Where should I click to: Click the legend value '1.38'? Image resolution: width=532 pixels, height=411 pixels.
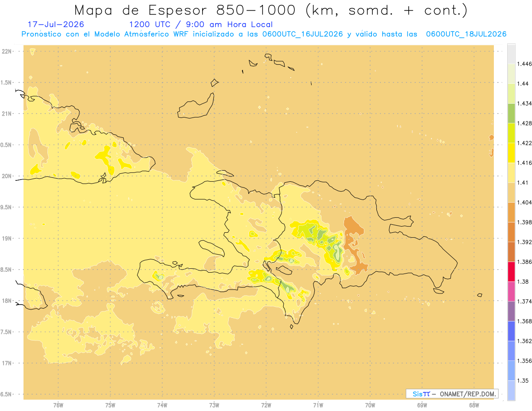(523, 282)
